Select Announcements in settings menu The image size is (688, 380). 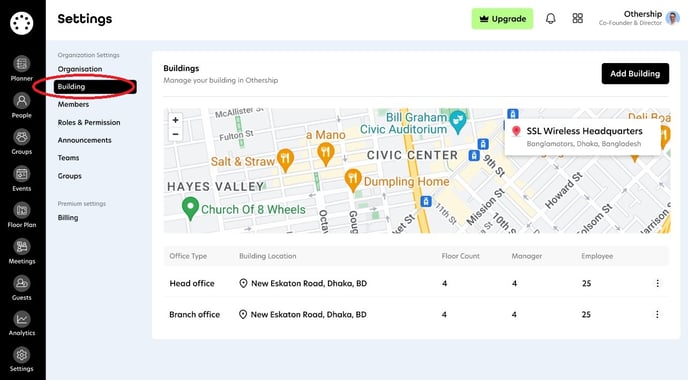(84, 140)
